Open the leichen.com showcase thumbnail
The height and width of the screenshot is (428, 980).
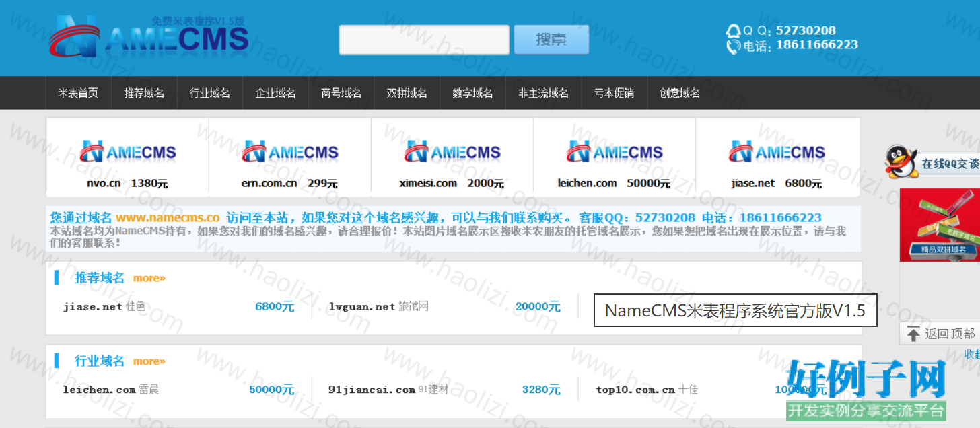[615, 152]
